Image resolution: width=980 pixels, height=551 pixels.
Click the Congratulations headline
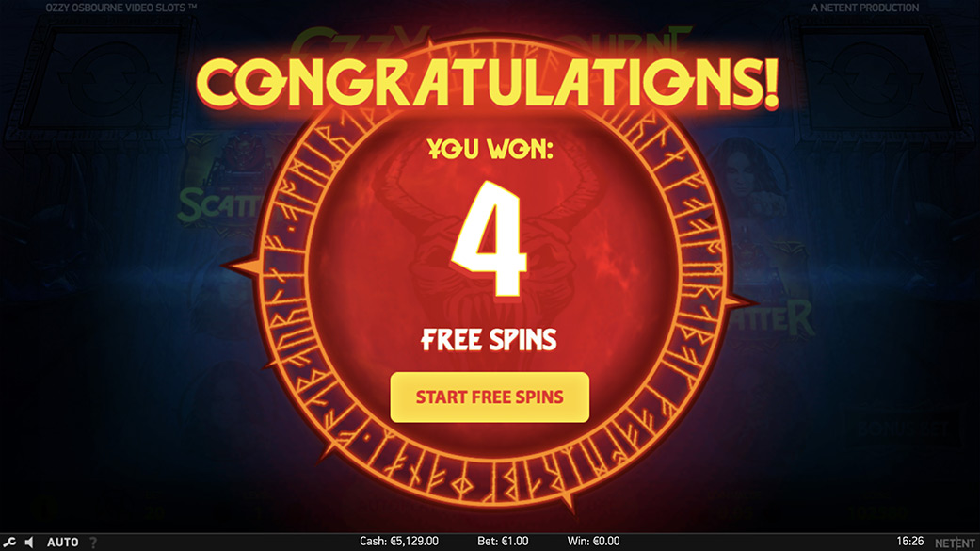click(489, 81)
